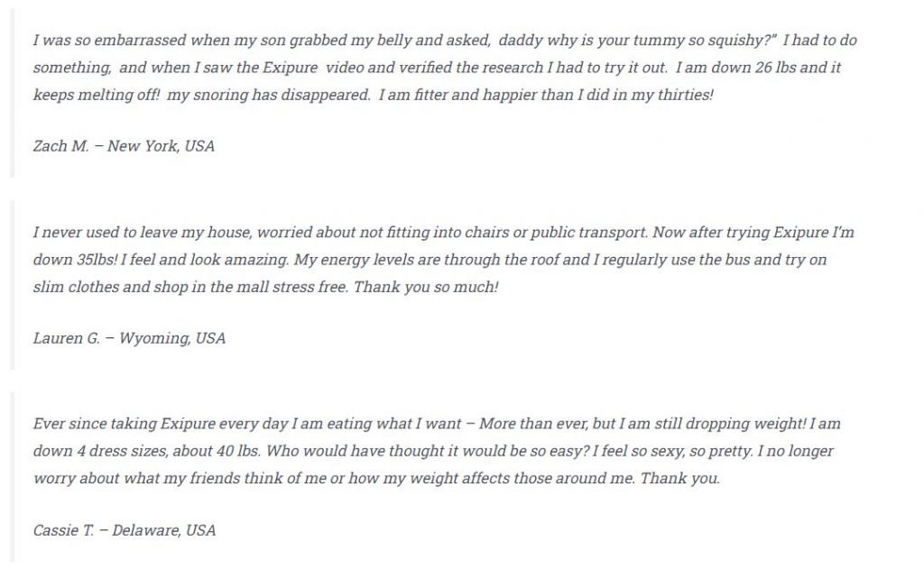The height and width of the screenshot is (579, 924).
Task: Click the line 'keeps melting off! my snoring has disappeared'
Action: pos(373,94)
